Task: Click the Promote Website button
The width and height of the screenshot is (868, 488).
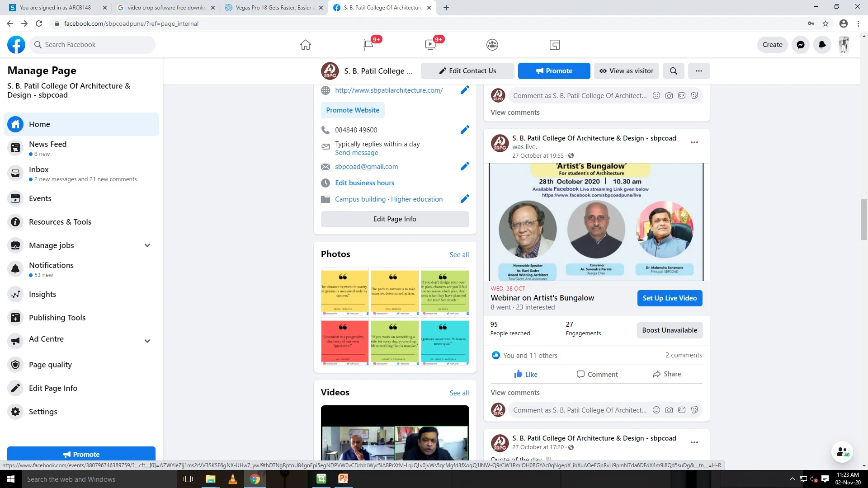Action: pyautogui.click(x=353, y=110)
